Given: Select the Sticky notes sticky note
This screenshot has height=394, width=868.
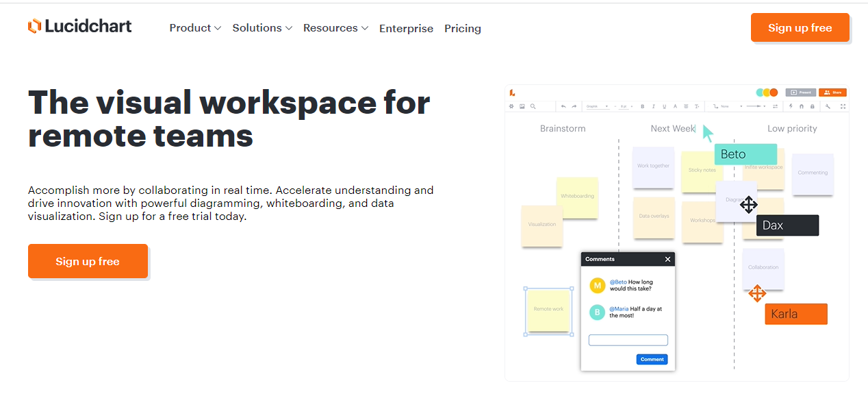Looking at the screenshot, I should coord(702,171).
